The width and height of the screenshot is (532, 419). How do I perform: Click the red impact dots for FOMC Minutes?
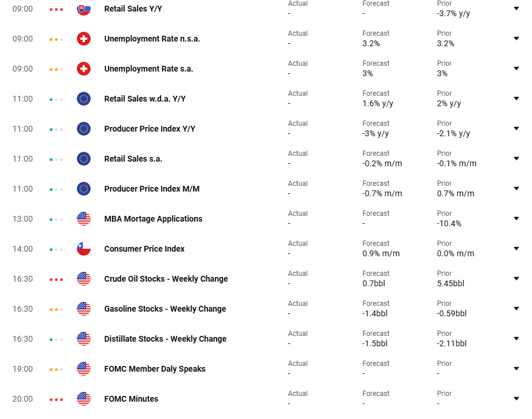tap(56, 399)
